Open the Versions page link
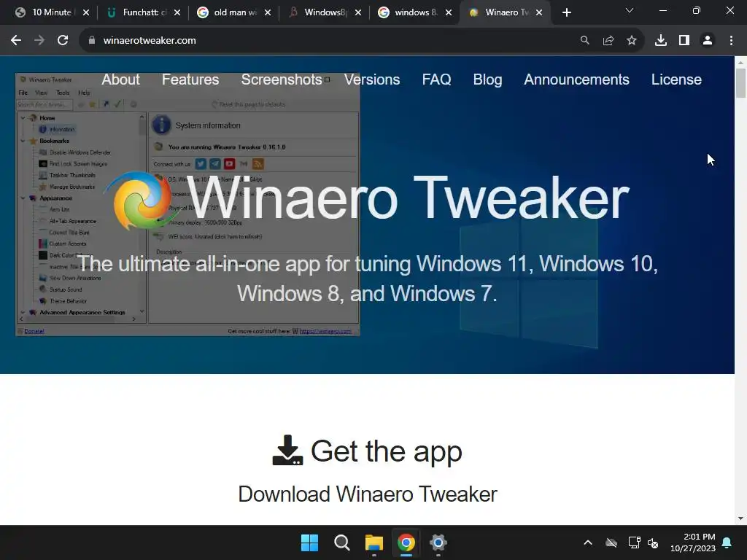Screen dimensions: 747x560 tap(372, 79)
